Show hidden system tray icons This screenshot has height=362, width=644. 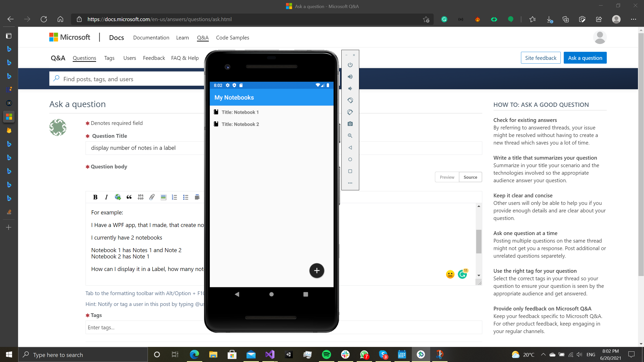(x=543, y=355)
